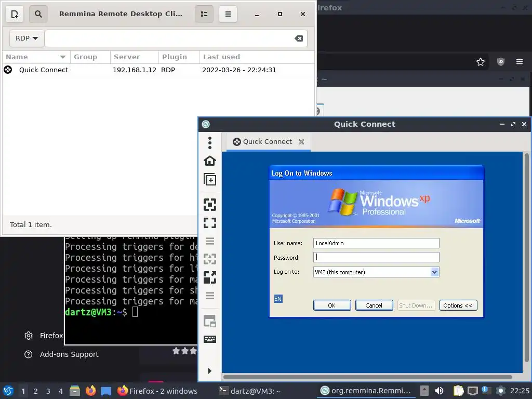
Task: Switch to workspace 3
Action: point(48,391)
